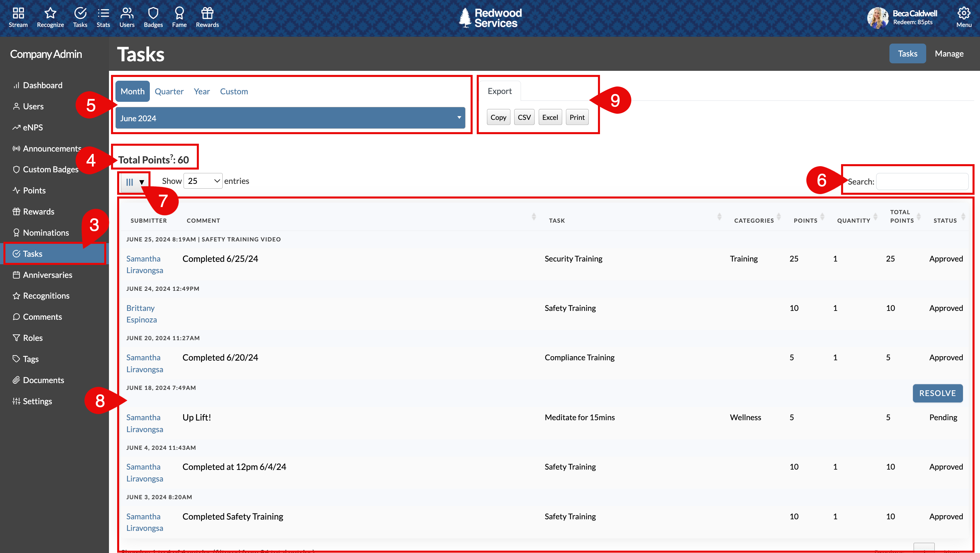Open the Stats icon in the header
Screen dimensions: 980x553
[x=103, y=17]
